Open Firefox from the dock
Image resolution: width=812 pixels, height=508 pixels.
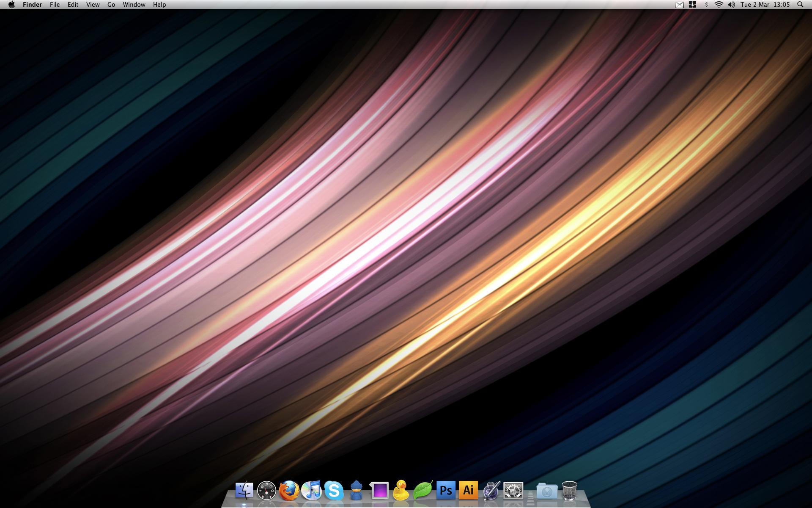(x=289, y=491)
